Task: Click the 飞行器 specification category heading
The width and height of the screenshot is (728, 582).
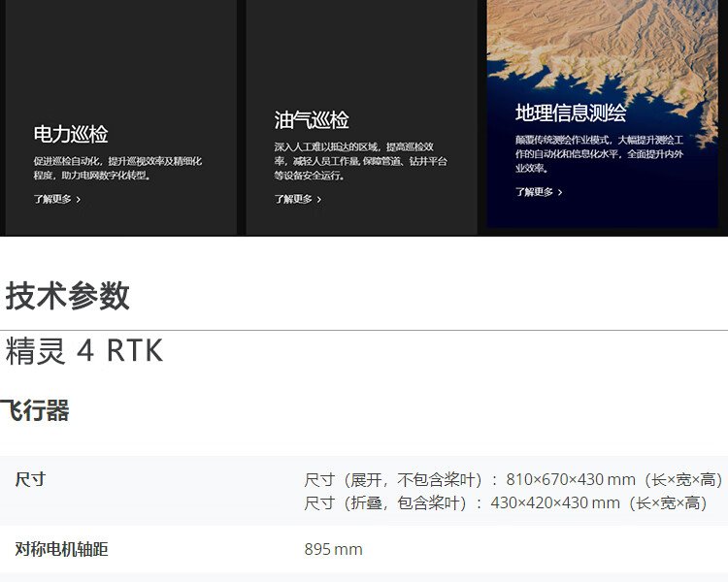Action: pos(35,410)
